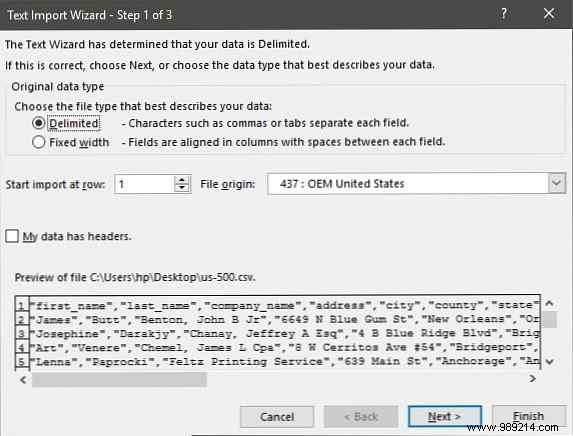The height and width of the screenshot is (436, 573).
Task: Click preview vertical scrollbar down arrow
Action: (549, 362)
